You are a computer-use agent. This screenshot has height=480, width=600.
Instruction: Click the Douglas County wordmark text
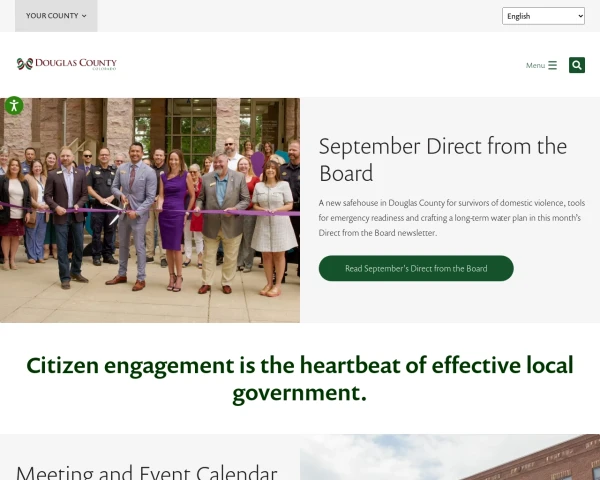76,63
